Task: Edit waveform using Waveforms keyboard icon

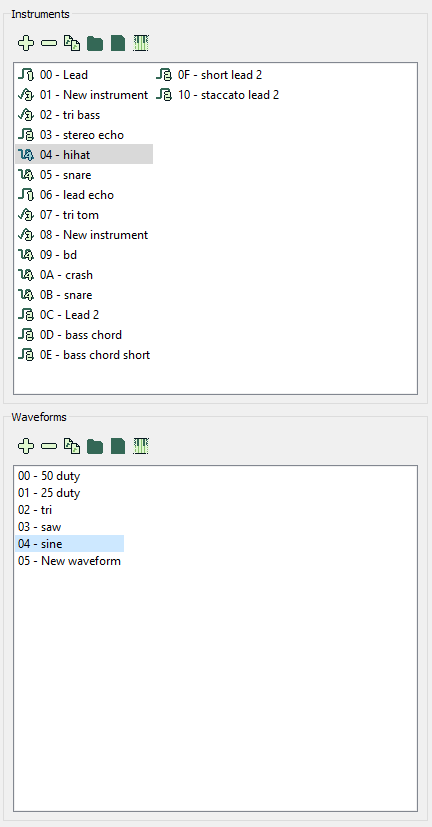Action: tap(141, 446)
